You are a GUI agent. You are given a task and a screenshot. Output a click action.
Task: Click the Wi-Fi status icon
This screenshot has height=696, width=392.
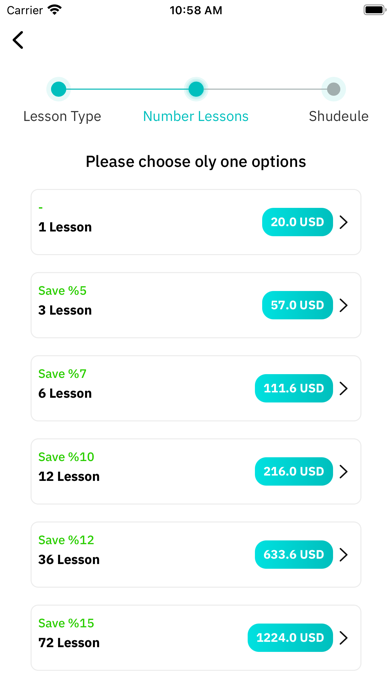pyautogui.click(x=55, y=10)
